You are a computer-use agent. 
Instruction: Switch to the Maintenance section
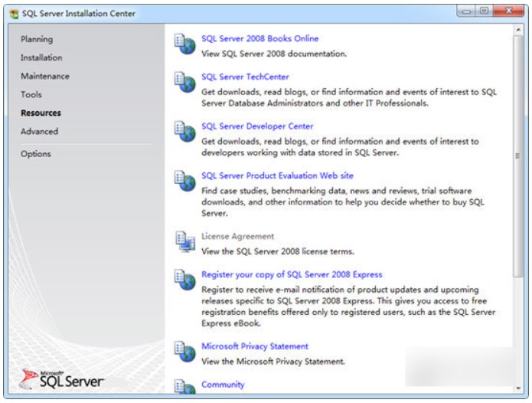(x=45, y=76)
